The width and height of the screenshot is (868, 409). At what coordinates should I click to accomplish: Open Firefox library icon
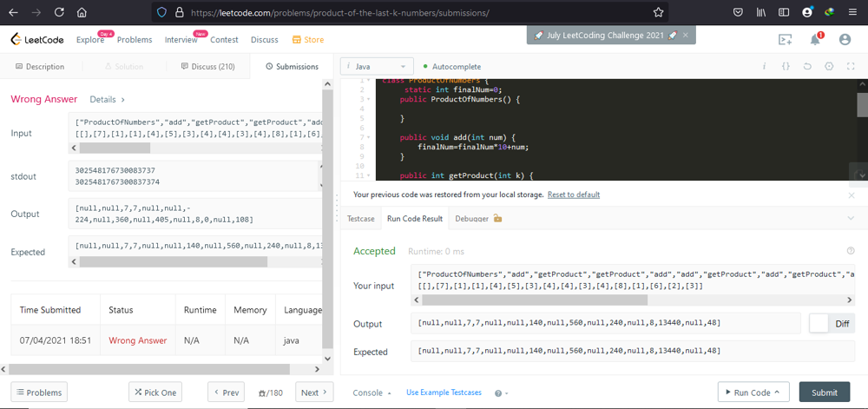pos(761,12)
